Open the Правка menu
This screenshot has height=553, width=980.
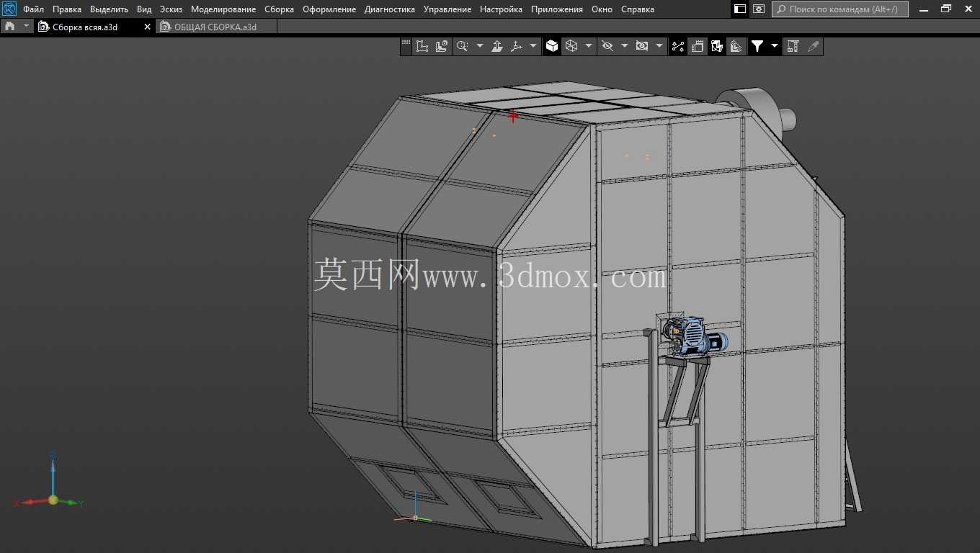[67, 9]
